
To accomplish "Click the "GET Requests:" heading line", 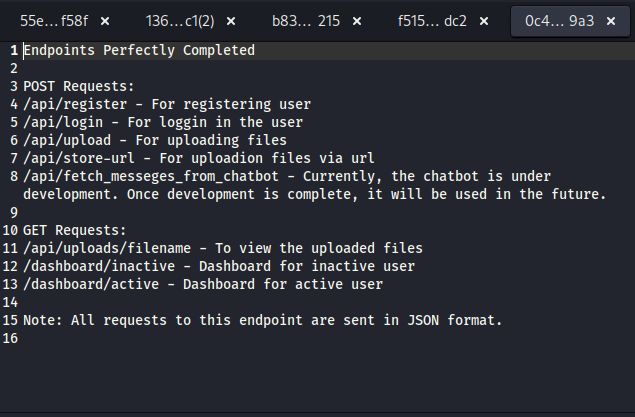I will 75,230.
